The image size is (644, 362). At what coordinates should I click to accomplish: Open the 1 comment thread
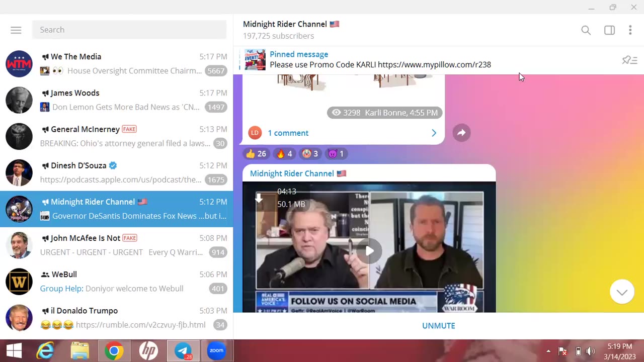click(x=288, y=133)
